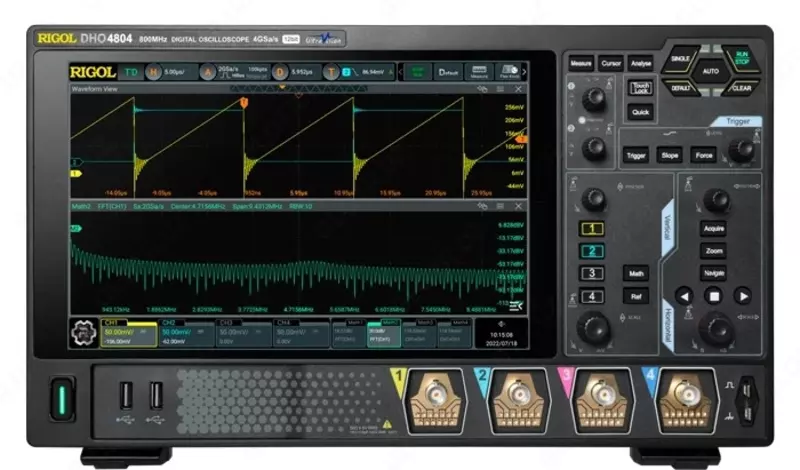
Task: Open the horizontal timebase H setting
Action: tap(153, 72)
